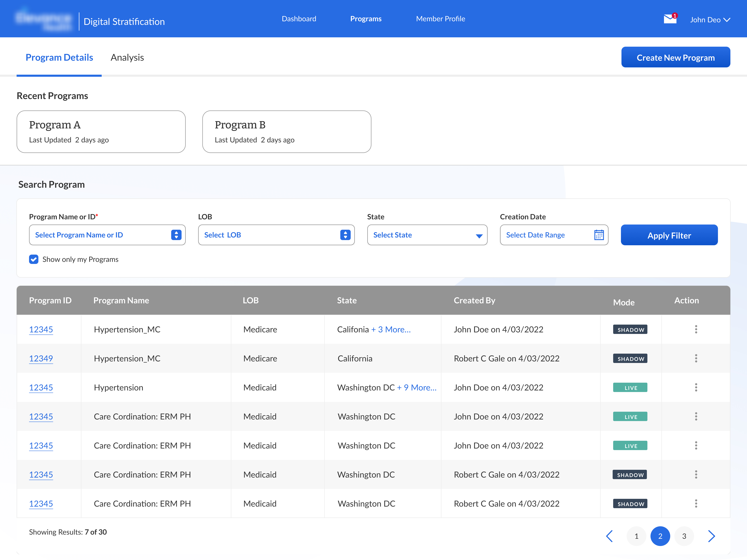Screen dimensions: 747x560
Task: Go to the previous results page via left chevron
Action: [x=610, y=536]
